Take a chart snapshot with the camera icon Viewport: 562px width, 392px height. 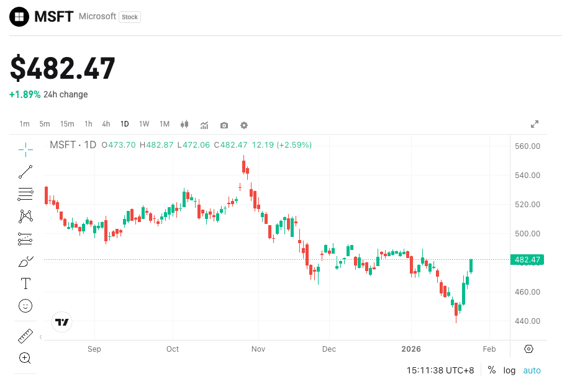224,125
